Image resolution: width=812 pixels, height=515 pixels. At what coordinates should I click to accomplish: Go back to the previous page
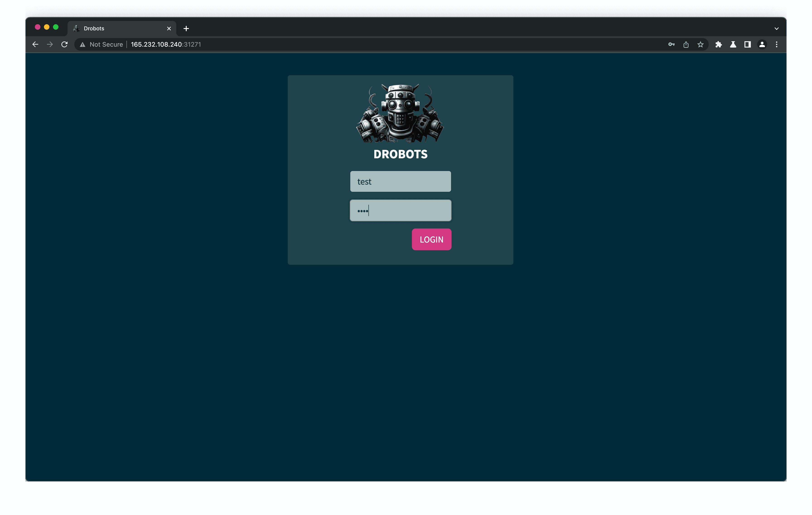35,44
